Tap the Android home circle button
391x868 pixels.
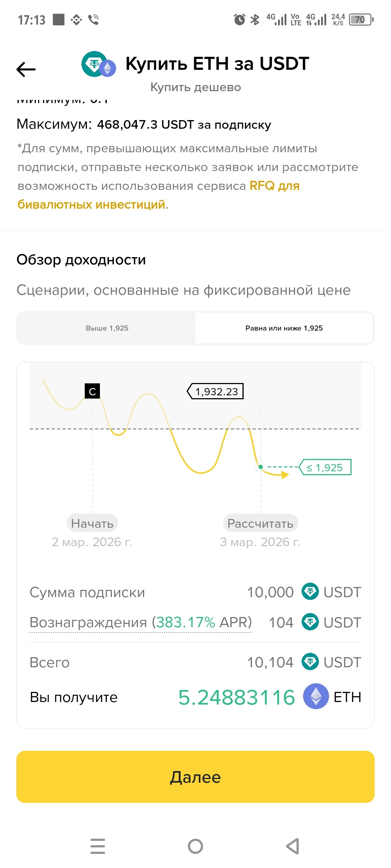point(195,846)
